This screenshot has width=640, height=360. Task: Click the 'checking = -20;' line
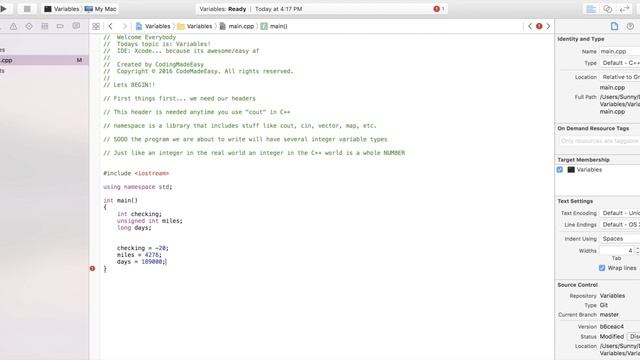(142, 248)
